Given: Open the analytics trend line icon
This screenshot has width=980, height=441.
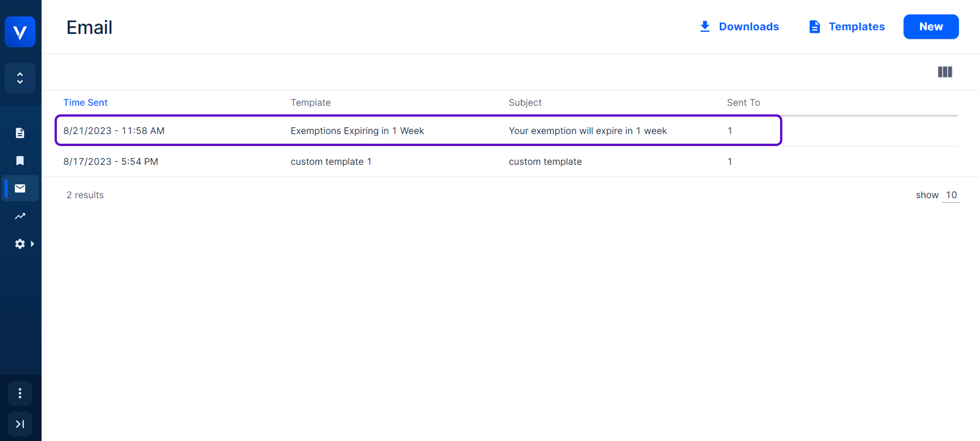Looking at the screenshot, I should (x=20, y=216).
